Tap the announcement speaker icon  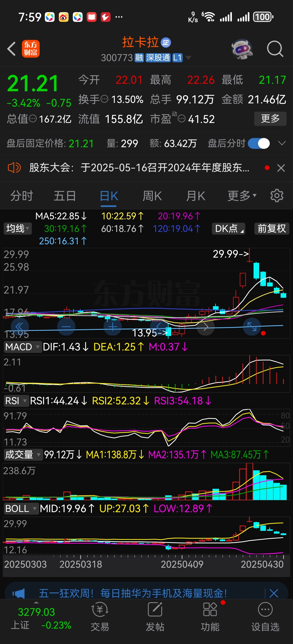[x=14, y=168]
